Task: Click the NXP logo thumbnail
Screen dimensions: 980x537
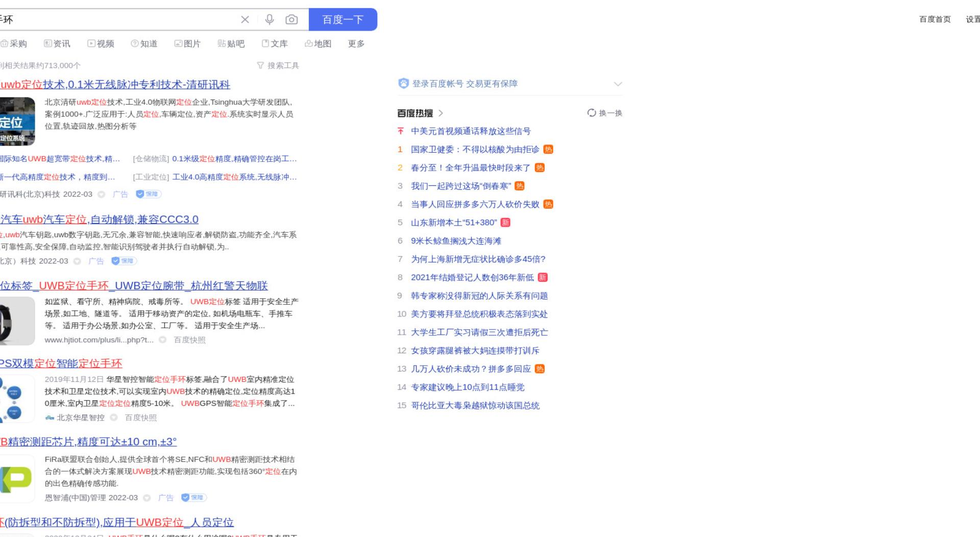Action: 17,479
